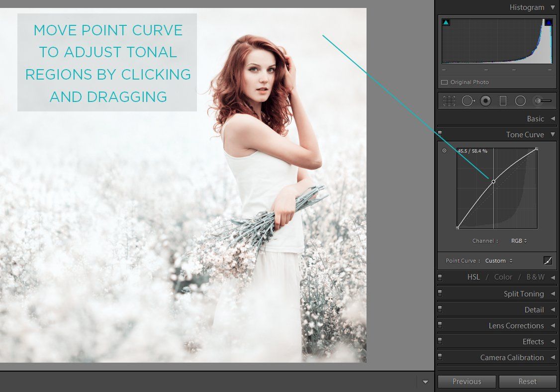
Task: Select the Adjustment Brush tool
Action: coord(543,101)
